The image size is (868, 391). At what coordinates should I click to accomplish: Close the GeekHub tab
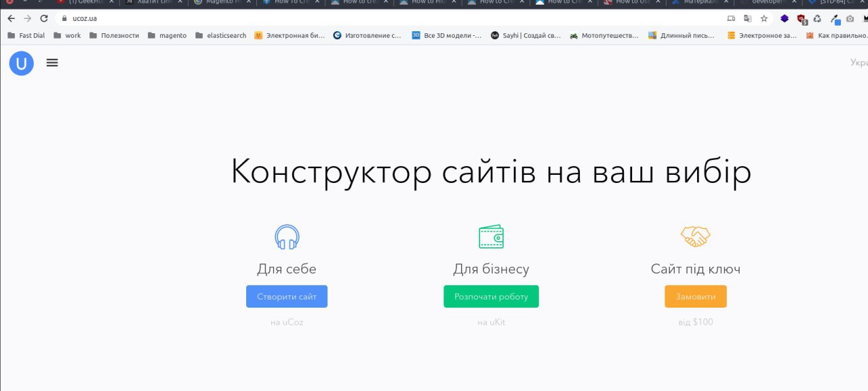pos(112,2)
